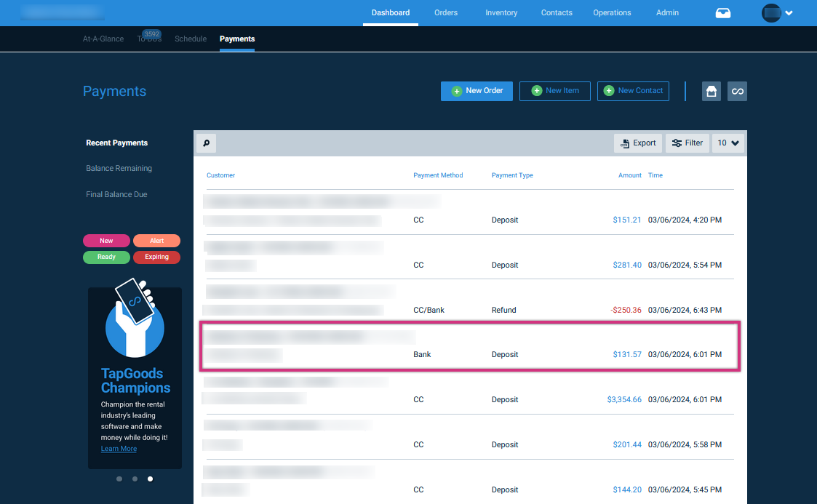Follow the Learn More link

coord(119,449)
